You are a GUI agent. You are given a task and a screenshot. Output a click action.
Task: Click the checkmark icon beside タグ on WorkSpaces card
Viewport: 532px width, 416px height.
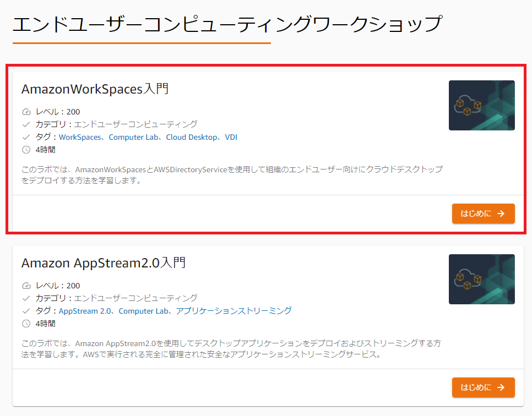coord(25,136)
